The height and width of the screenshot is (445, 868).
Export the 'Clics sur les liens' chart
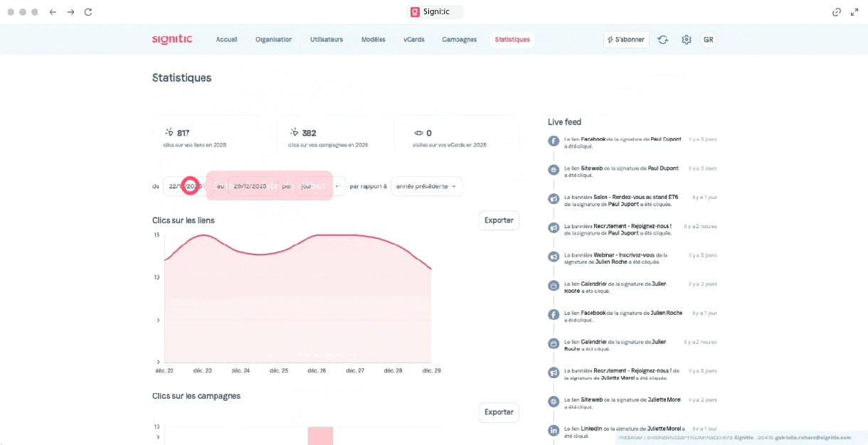[498, 220]
